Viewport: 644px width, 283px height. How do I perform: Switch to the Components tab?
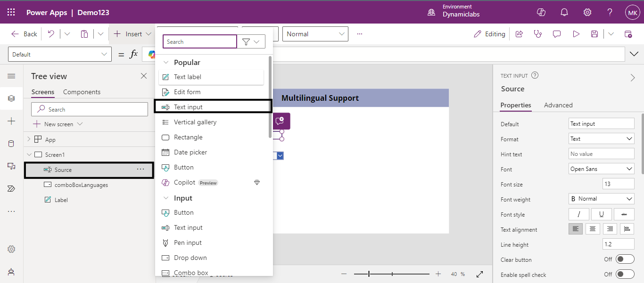tap(82, 92)
